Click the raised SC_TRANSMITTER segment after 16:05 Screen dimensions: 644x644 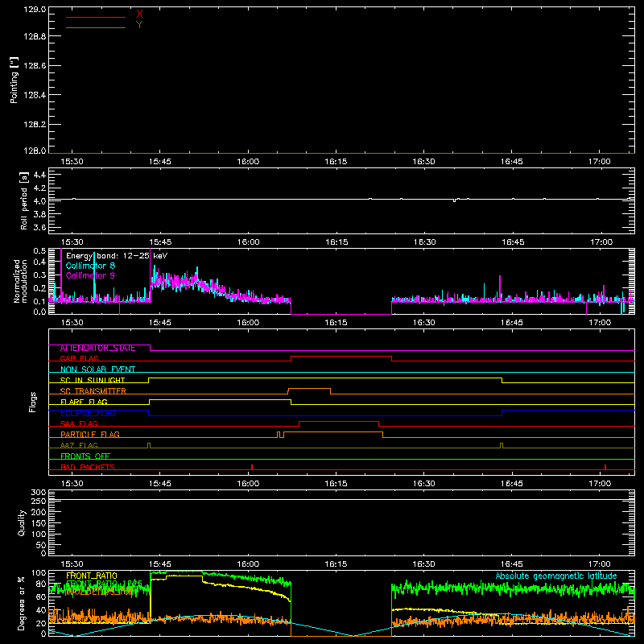click(309, 389)
